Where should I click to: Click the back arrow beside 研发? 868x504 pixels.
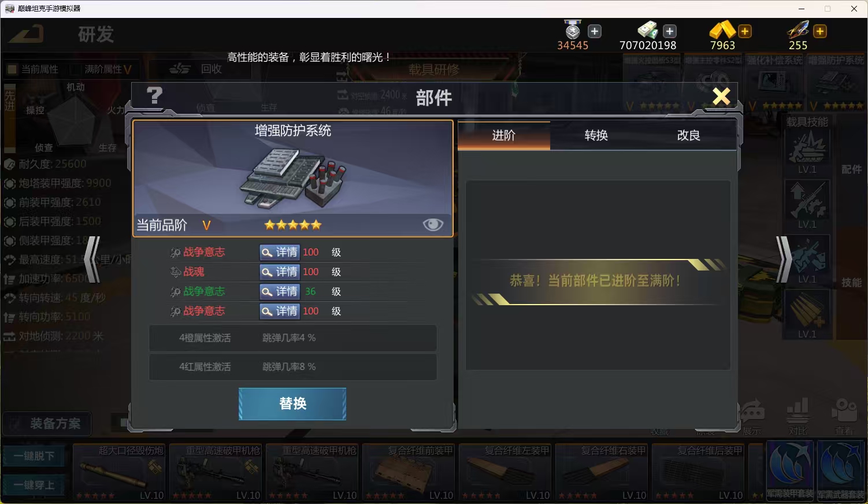click(27, 34)
